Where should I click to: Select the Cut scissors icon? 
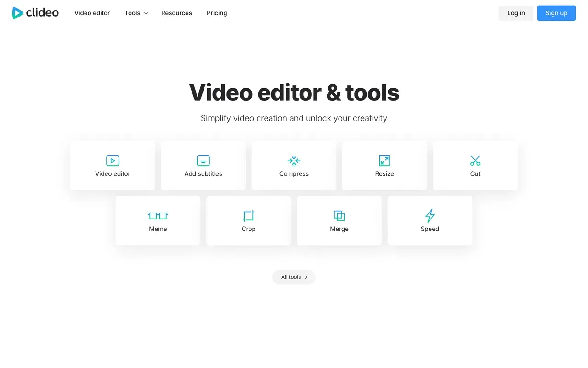[475, 161]
